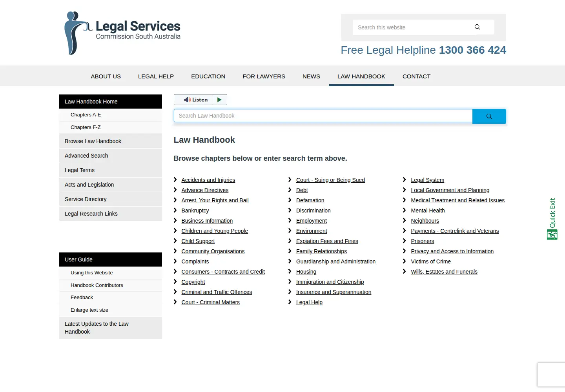Screen dimensions: 565x392
Task: Open the Employment chapter
Action: pyautogui.click(x=312, y=221)
